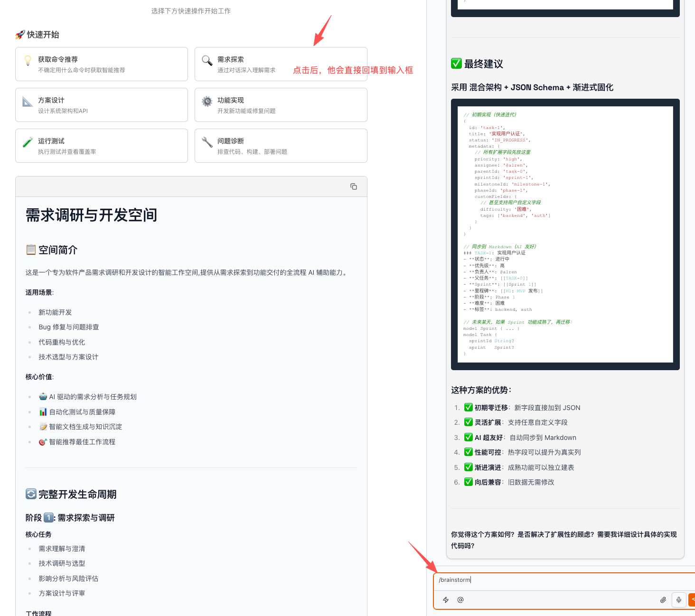The image size is (695, 616).
Task: Click the code block under 最终建议
Action: pos(565,234)
